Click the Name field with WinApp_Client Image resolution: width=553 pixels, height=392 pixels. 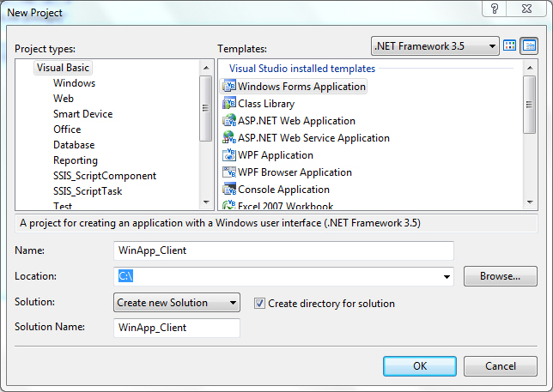283,250
